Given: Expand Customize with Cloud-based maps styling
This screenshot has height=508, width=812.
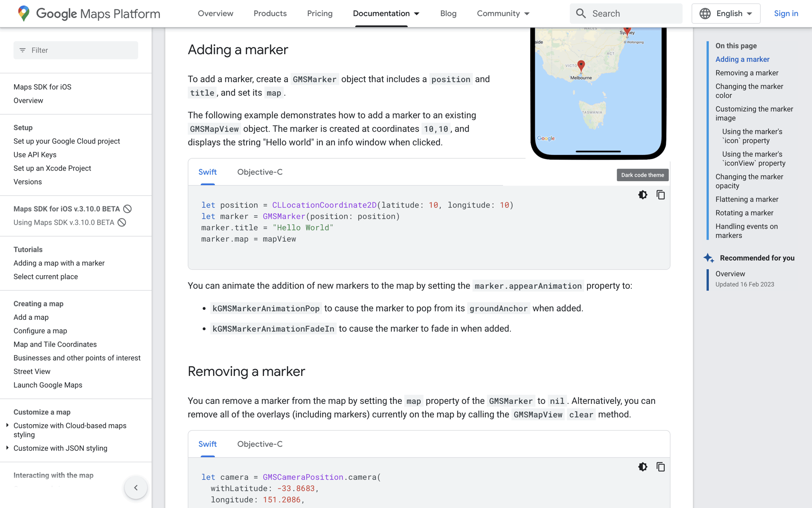Looking at the screenshot, I should tap(7, 425).
